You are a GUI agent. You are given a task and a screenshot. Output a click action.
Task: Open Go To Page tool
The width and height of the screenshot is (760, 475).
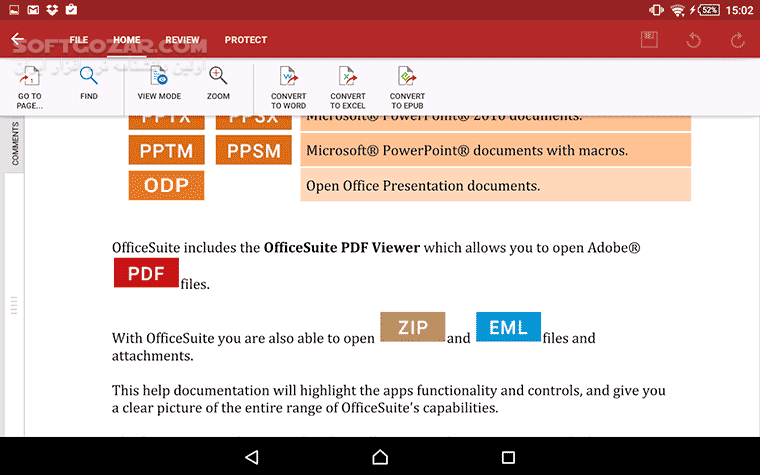point(30,87)
